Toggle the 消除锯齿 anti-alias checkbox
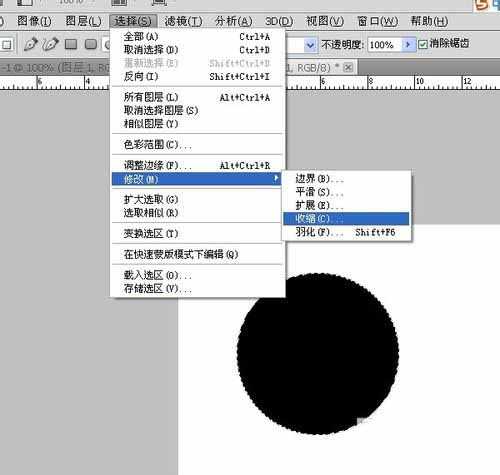Screen dimensions: 500x475 click(x=423, y=44)
